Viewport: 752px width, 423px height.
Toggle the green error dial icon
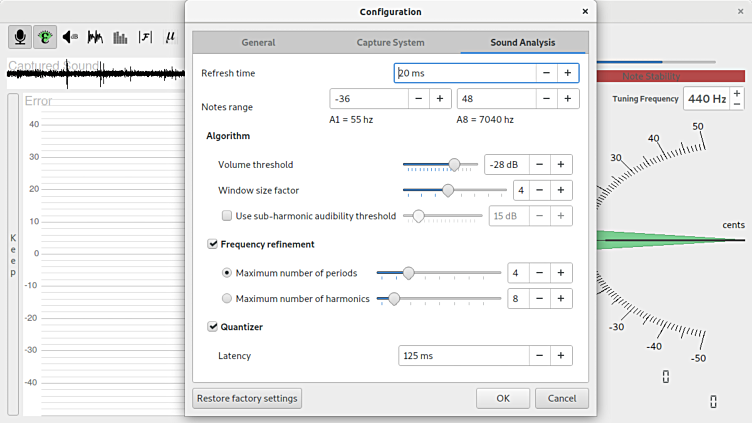45,37
